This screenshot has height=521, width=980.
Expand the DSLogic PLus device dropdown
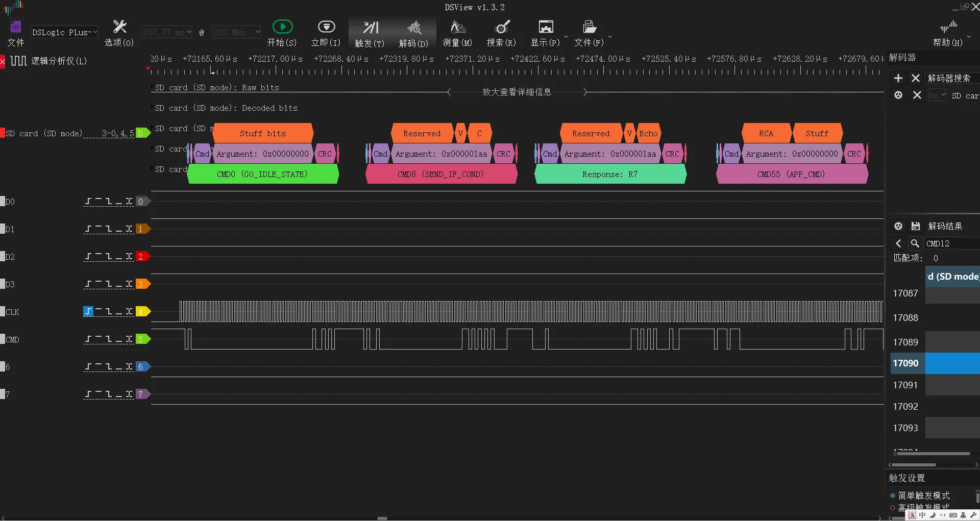[x=64, y=32]
